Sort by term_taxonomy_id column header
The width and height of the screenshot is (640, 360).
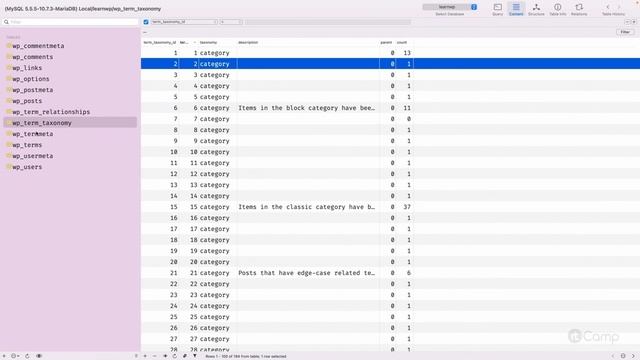coord(160,42)
